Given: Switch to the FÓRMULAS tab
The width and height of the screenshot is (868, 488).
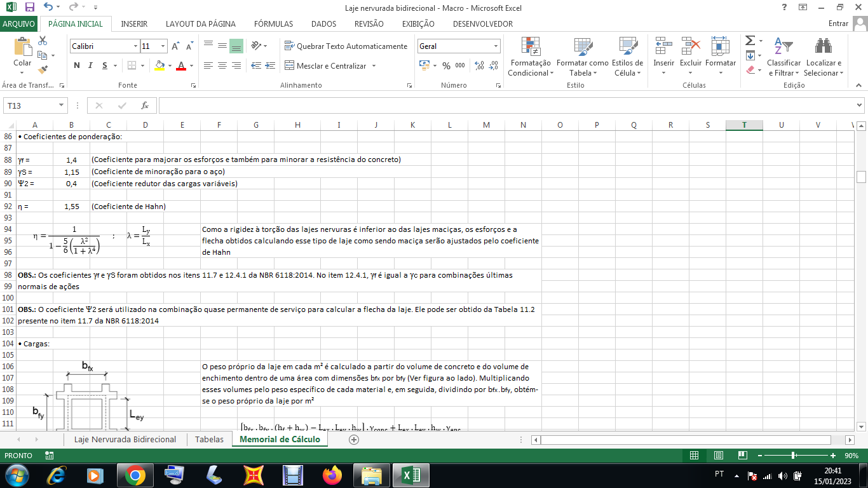Looking at the screenshot, I should click(x=273, y=24).
